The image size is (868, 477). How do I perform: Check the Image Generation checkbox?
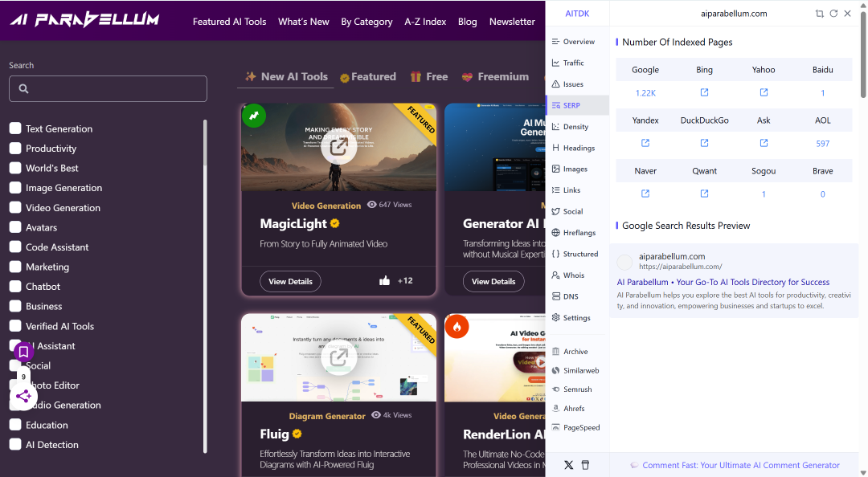coord(15,188)
